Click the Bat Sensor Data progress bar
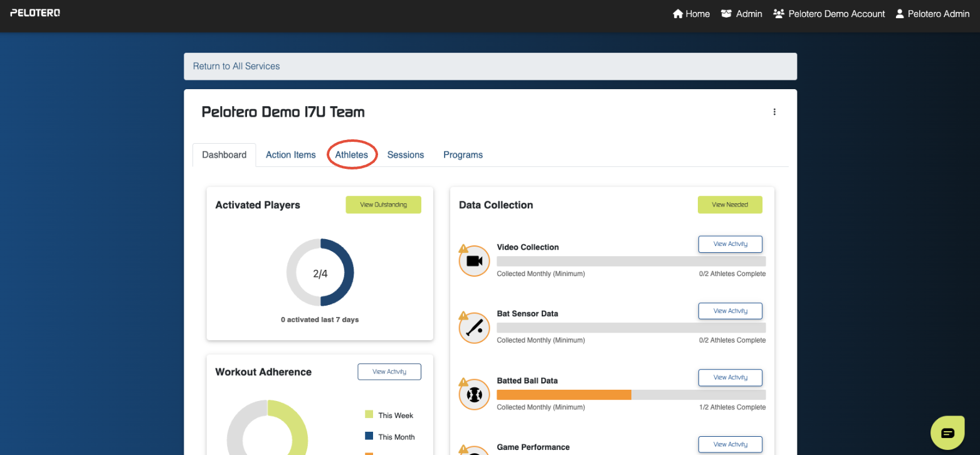980x455 pixels. point(631,328)
